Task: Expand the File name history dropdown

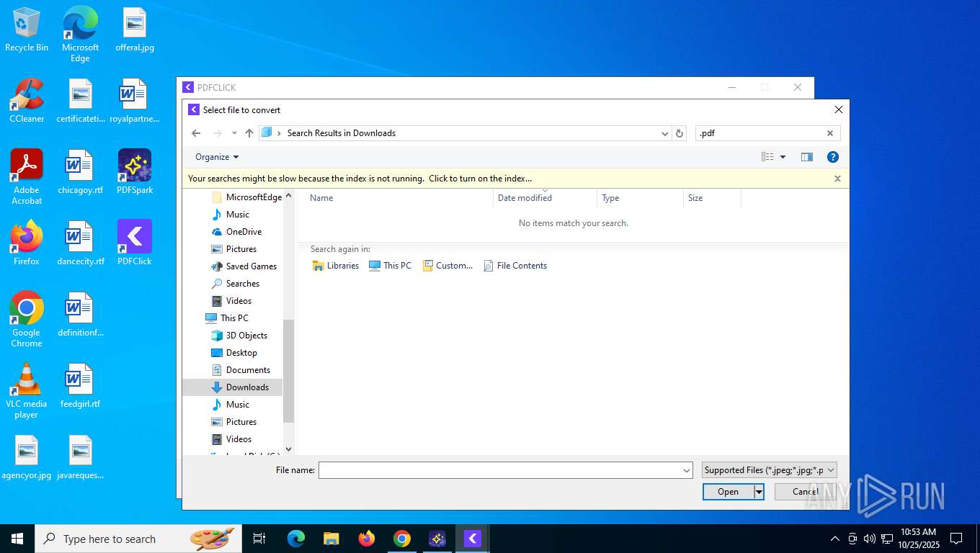Action: pyautogui.click(x=687, y=470)
